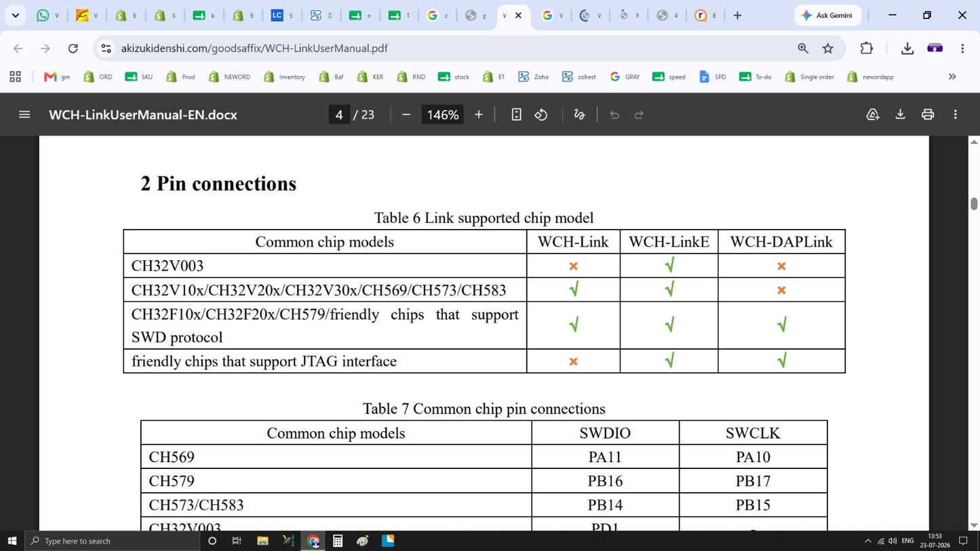Reload the current page

tap(73, 48)
